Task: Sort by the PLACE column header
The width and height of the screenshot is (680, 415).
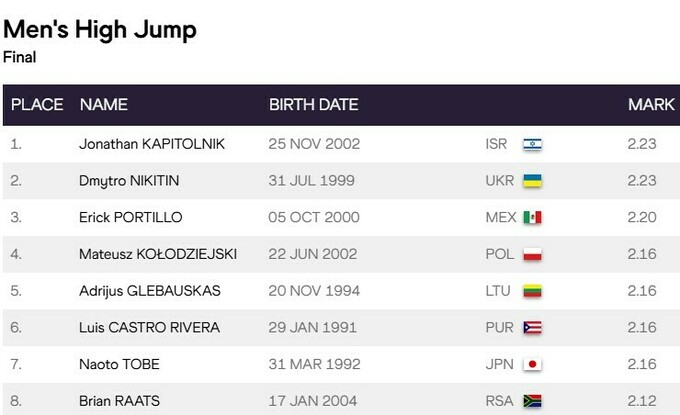Action: tap(37, 105)
